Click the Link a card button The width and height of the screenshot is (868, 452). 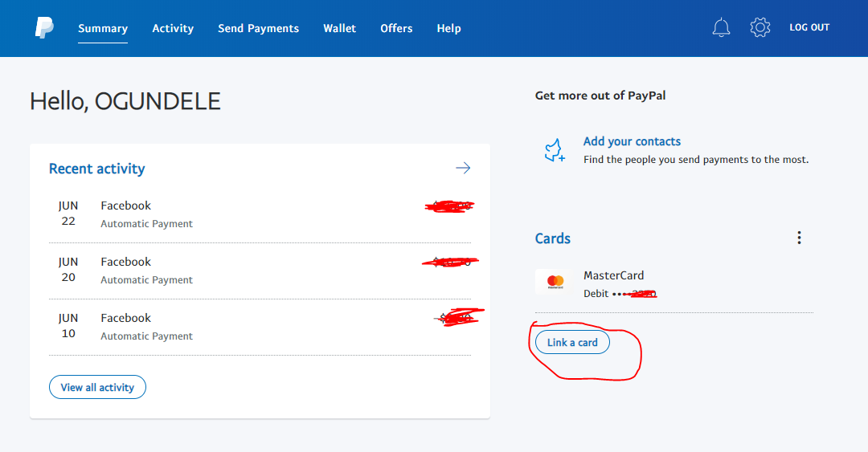tap(572, 343)
